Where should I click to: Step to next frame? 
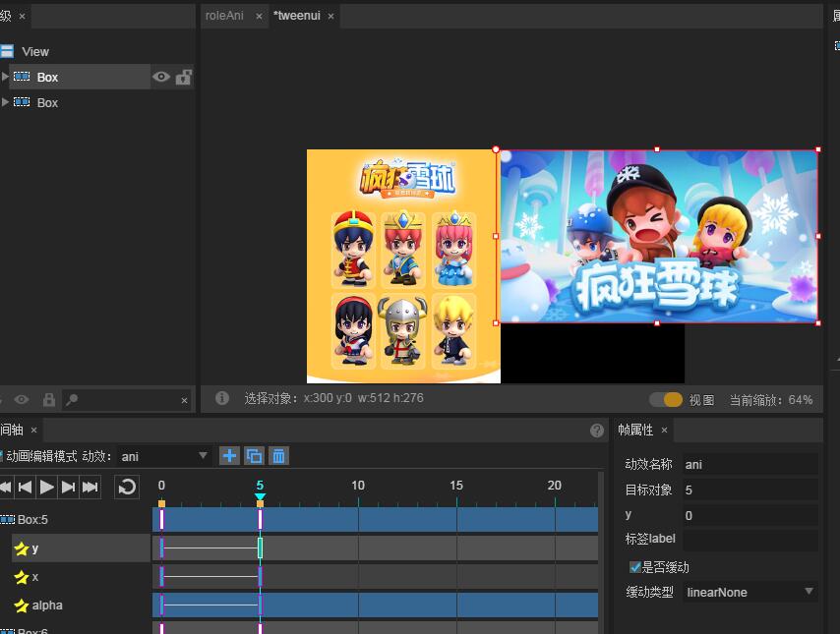(68, 487)
